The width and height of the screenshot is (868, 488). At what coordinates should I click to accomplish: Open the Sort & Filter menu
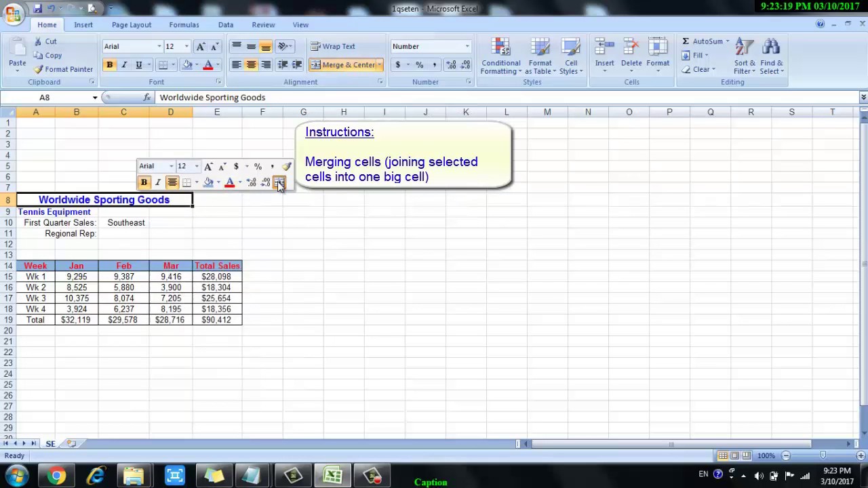[x=745, y=56]
